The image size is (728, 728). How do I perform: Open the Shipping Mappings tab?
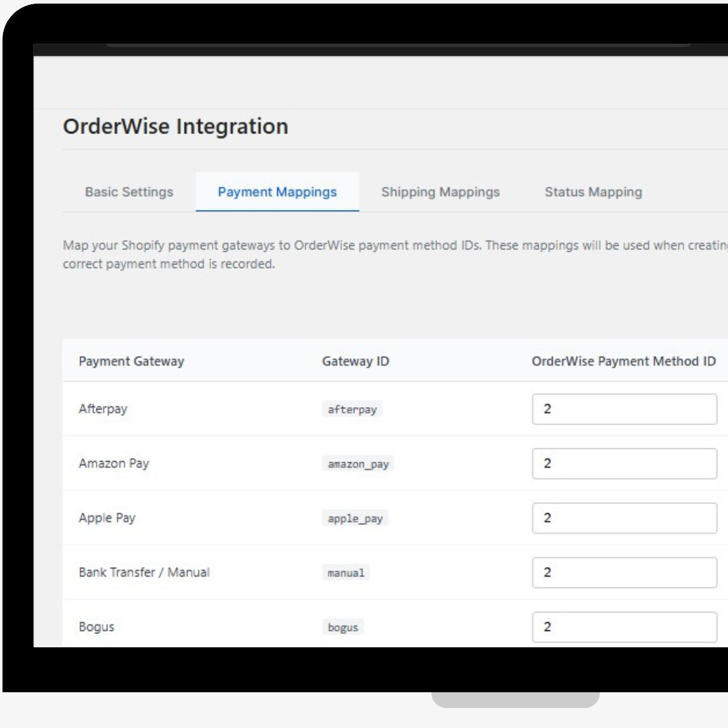(440, 192)
